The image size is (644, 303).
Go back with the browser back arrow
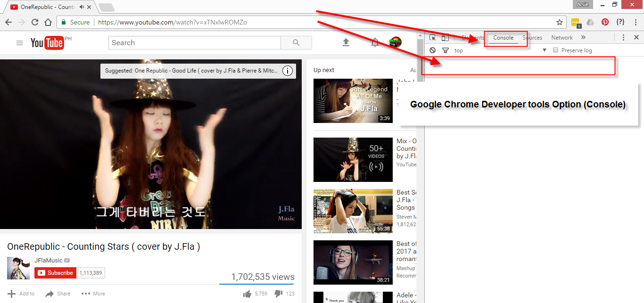(8, 22)
